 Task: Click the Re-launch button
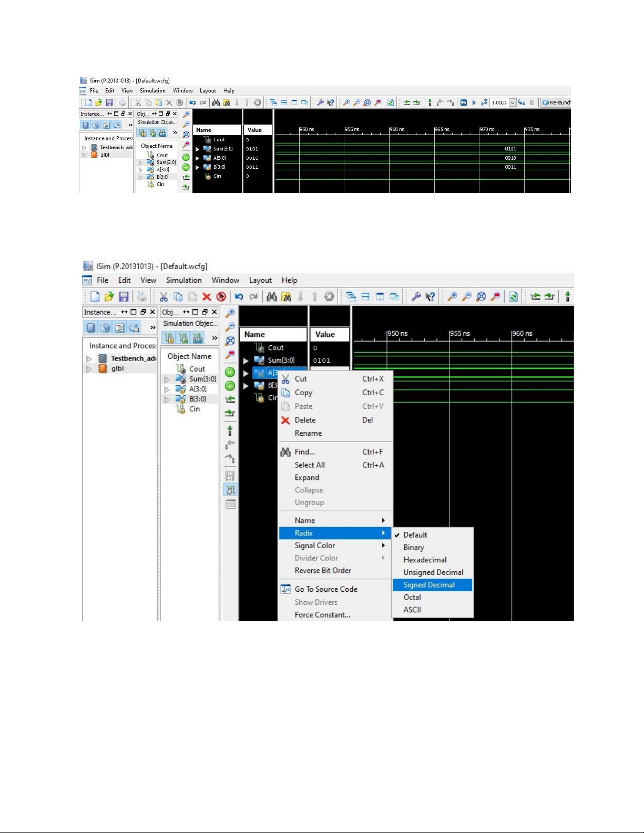pos(557,102)
